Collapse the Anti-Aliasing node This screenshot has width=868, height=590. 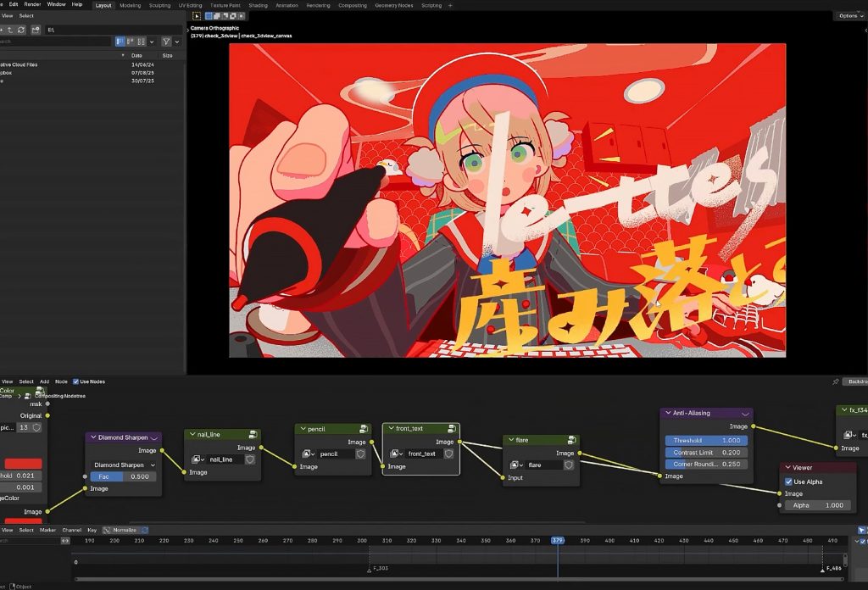pos(668,414)
